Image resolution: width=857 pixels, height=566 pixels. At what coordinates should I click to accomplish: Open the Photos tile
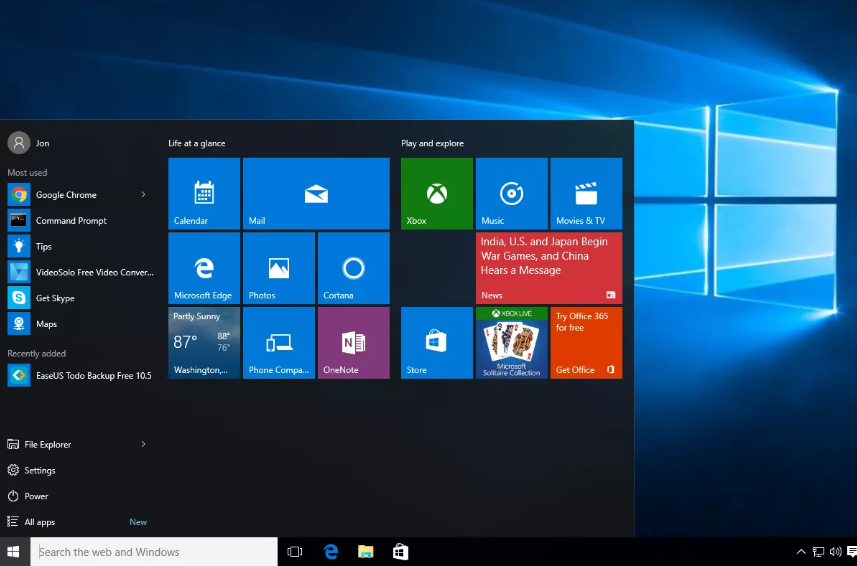point(279,268)
